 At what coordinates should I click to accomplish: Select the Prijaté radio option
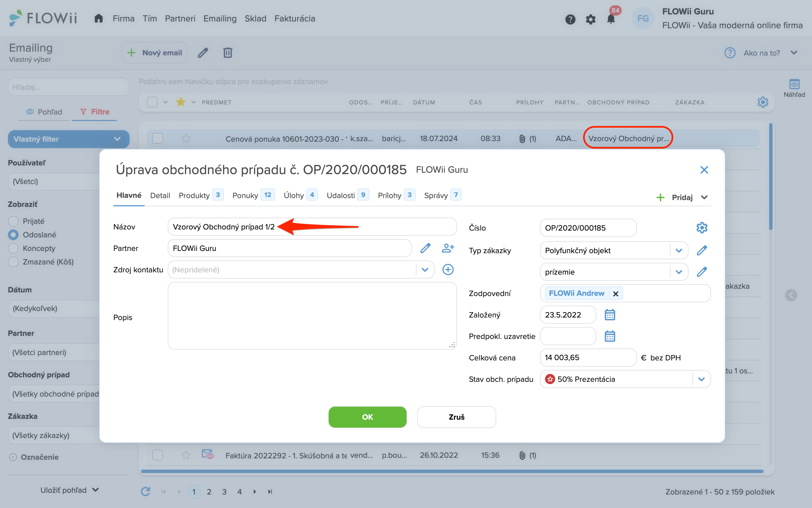[13, 221]
